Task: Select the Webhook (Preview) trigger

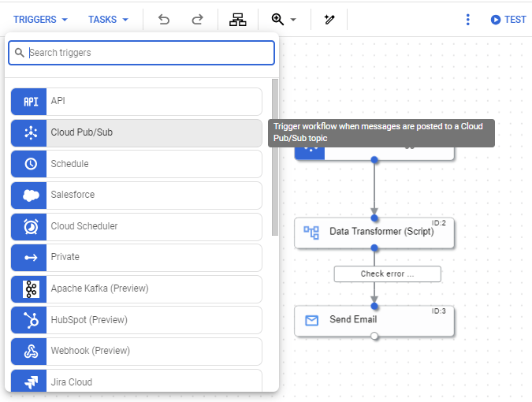Action: tap(154, 351)
